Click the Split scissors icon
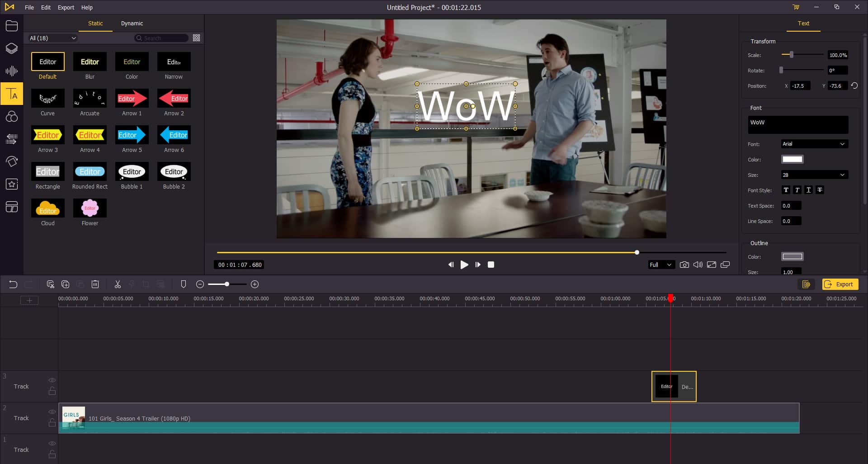The image size is (868, 464). click(118, 284)
